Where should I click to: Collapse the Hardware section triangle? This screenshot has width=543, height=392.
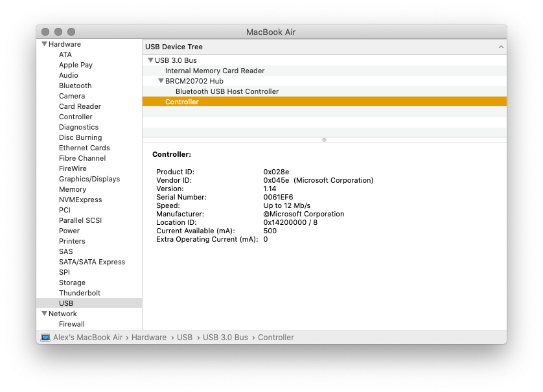44,44
